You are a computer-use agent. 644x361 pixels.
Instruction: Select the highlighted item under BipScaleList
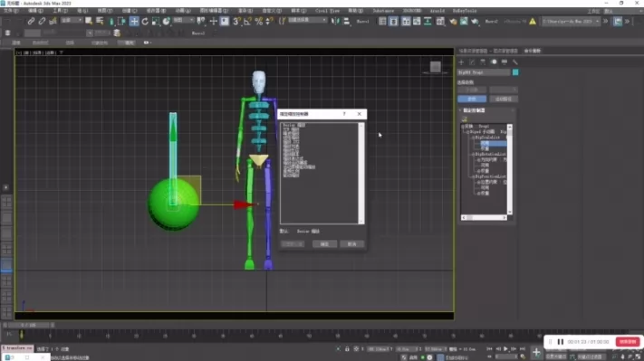(x=494, y=143)
